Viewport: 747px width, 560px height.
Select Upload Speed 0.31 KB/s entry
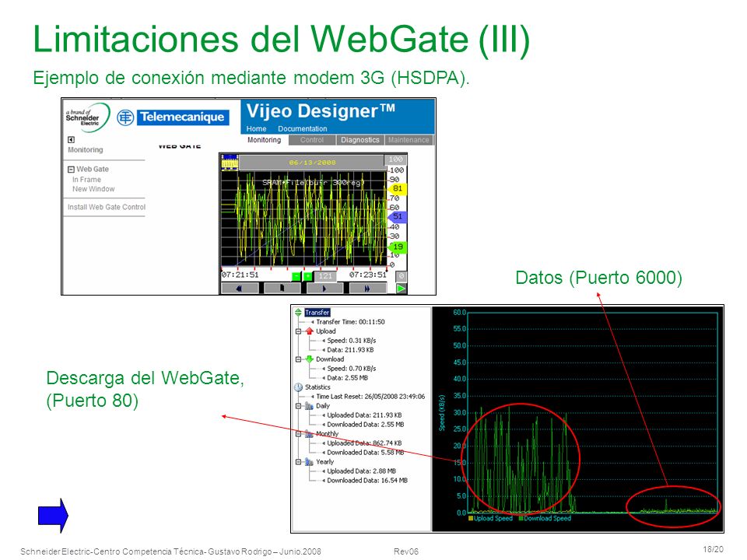coord(352,341)
